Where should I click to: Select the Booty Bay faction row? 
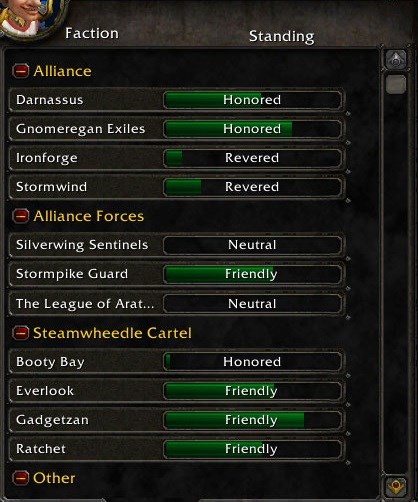click(177, 362)
